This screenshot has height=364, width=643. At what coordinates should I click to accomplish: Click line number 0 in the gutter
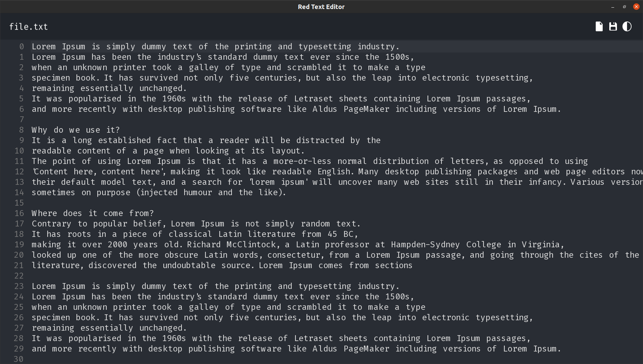(22, 47)
